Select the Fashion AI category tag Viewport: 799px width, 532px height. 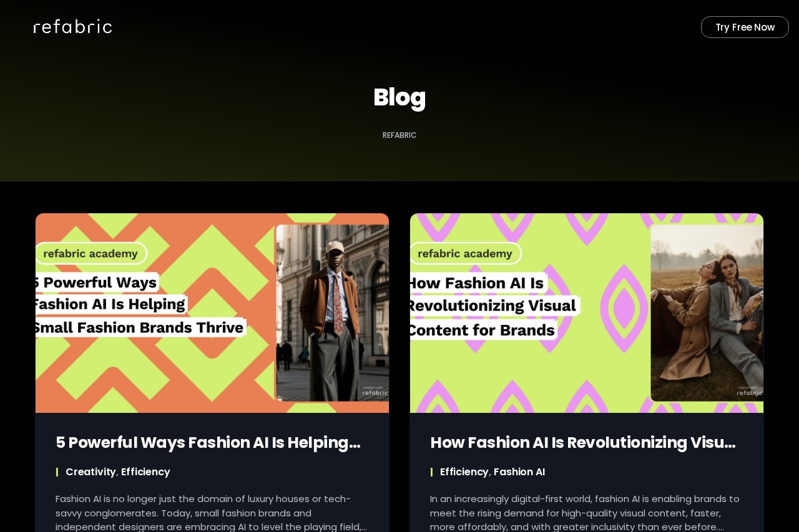pos(519,472)
